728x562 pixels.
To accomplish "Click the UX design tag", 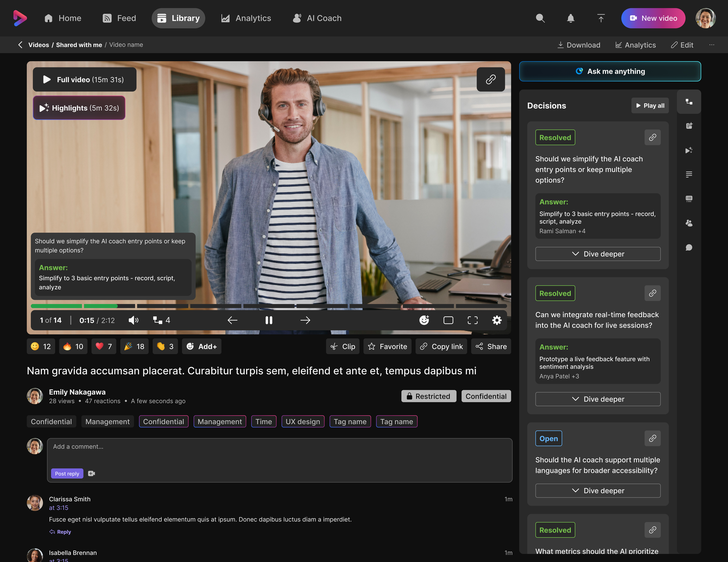I will [x=303, y=421].
